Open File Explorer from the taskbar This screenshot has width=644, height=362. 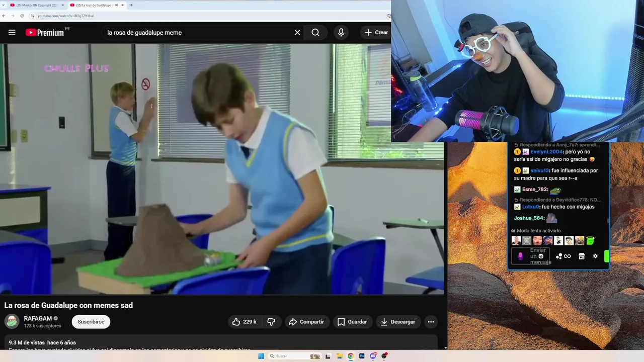point(340,356)
